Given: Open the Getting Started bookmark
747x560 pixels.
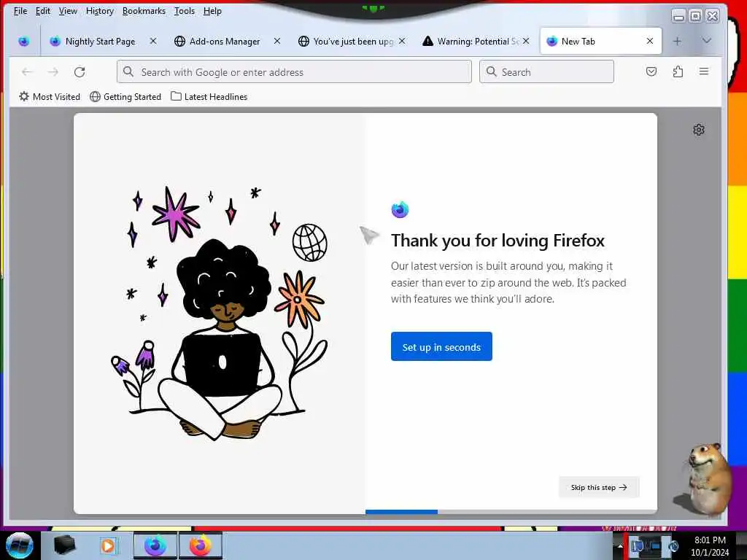Looking at the screenshot, I should tap(125, 97).
